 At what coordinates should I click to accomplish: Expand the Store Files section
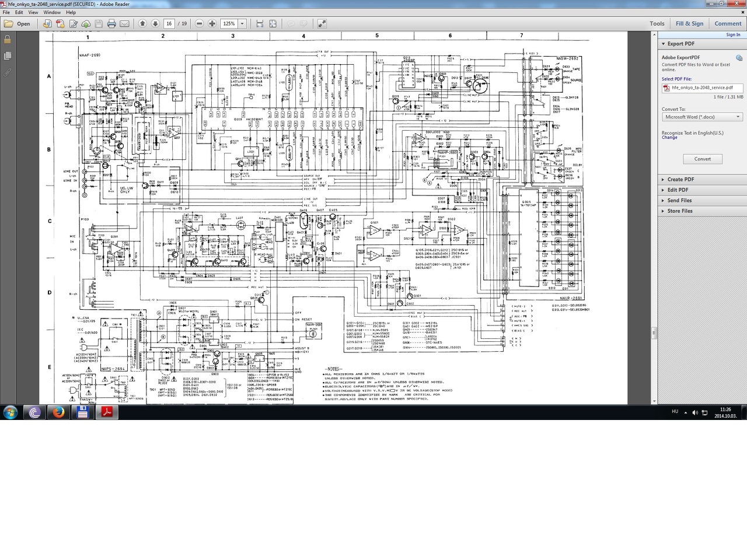701,211
